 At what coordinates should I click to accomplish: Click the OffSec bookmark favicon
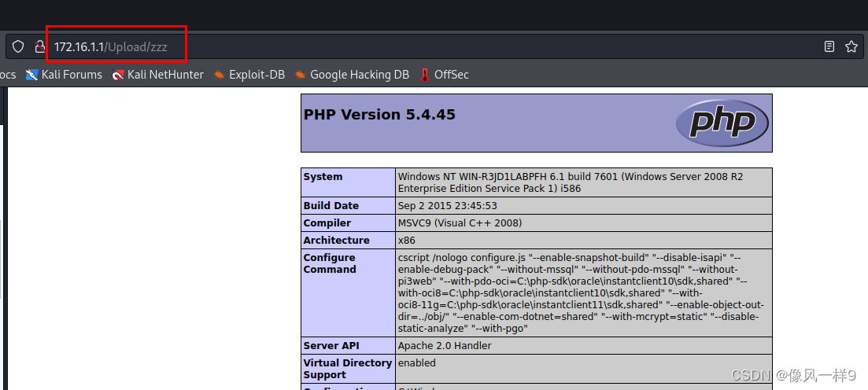(x=425, y=75)
